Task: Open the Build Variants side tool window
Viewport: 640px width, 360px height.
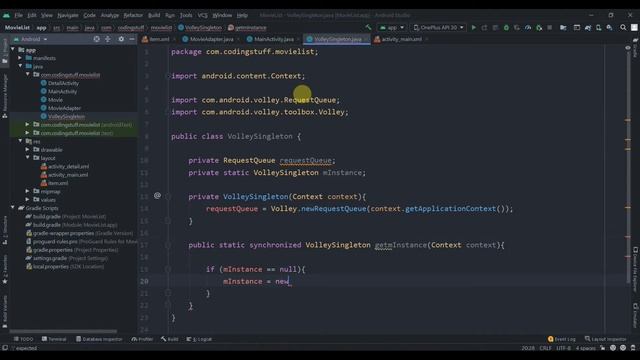Action: [5, 311]
